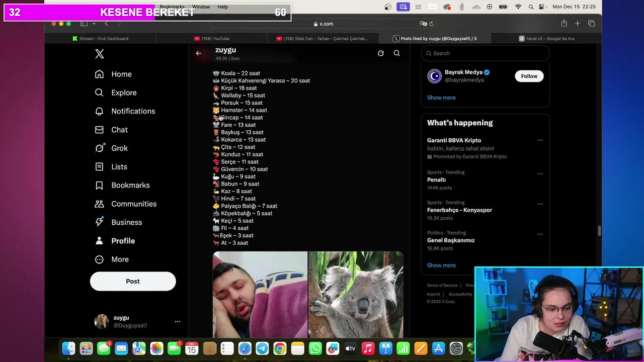Click the Business lightning icon in sidebar

(x=100, y=222)
